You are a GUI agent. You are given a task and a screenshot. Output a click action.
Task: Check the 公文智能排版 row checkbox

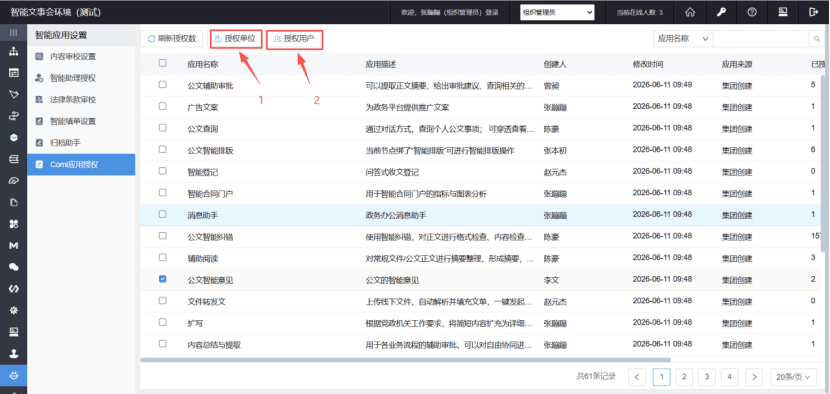pos(163,149)
